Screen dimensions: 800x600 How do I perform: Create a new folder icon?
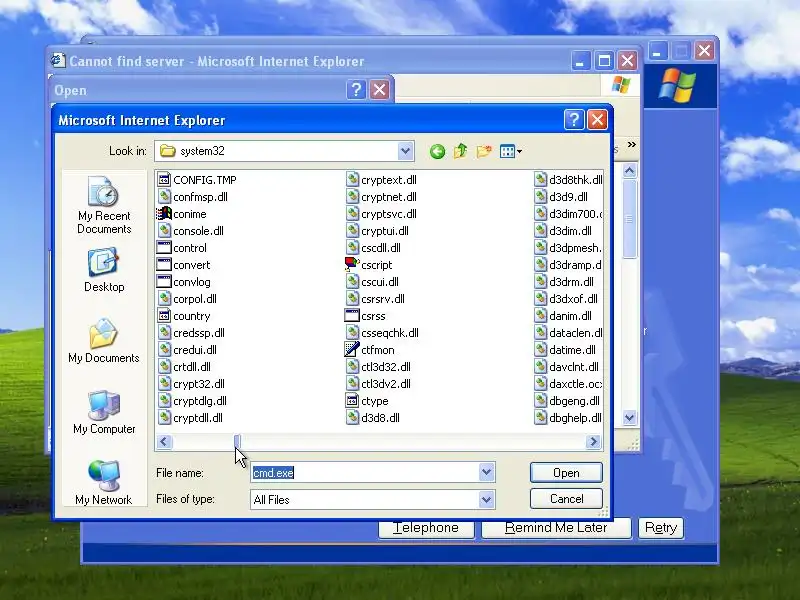[x=484, y=151]
